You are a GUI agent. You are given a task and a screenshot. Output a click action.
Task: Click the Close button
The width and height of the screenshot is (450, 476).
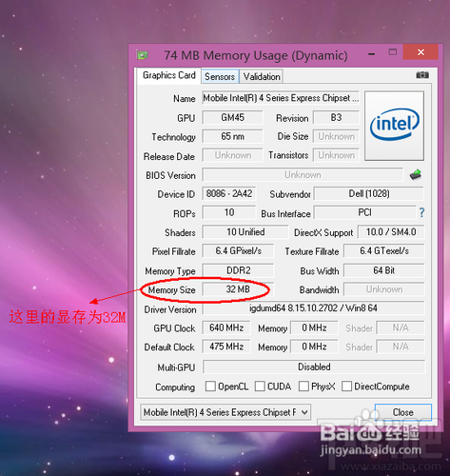(x=403, y=412)
